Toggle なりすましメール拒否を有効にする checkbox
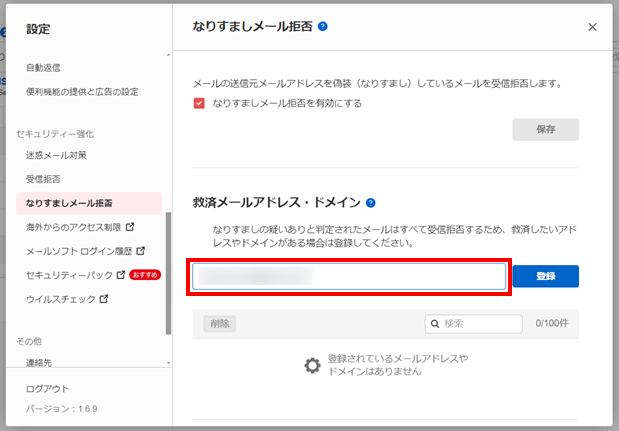The height and width of the screenshot is (431, 619). (201, 103)
